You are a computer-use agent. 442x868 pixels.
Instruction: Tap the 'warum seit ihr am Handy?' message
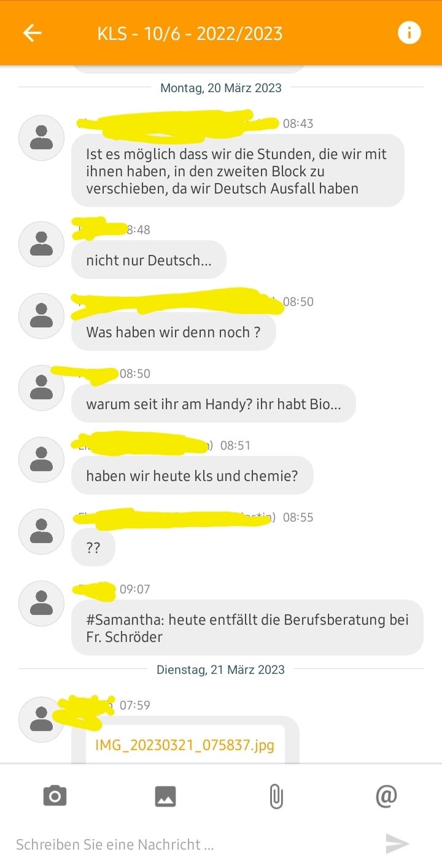point(214,404)
